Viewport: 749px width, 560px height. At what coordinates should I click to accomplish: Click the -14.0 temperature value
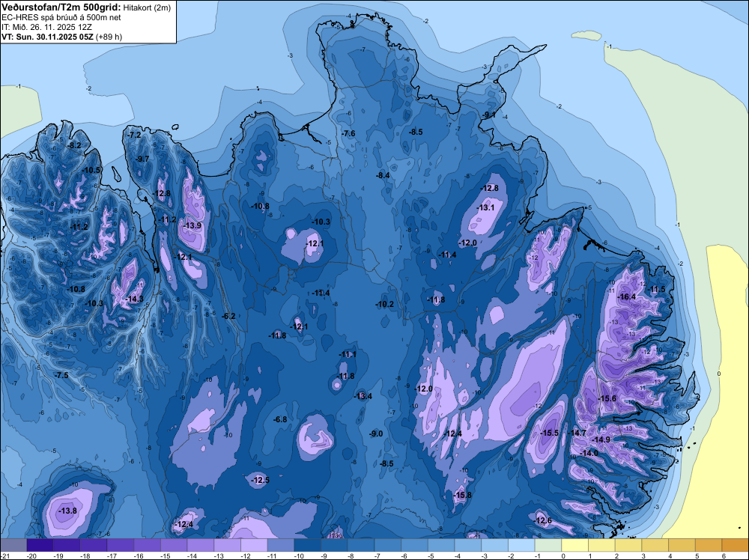tap(589, 453)
